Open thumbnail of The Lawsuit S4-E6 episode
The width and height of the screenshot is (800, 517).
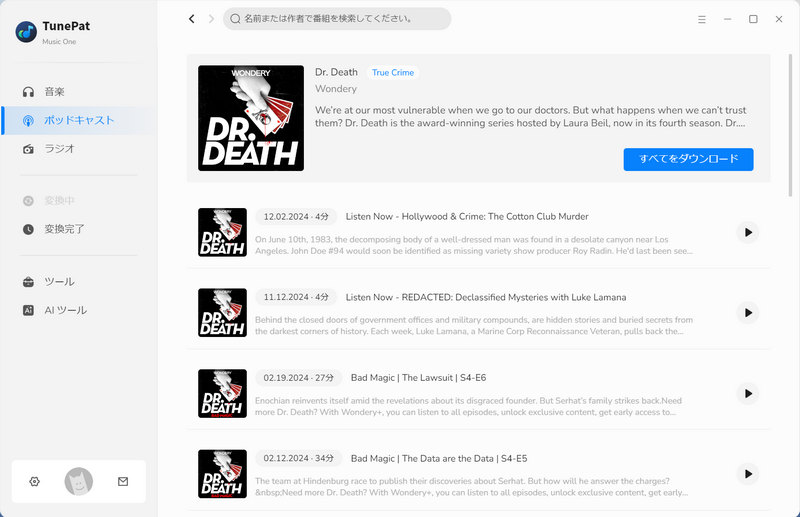click(x=222, y=393)
